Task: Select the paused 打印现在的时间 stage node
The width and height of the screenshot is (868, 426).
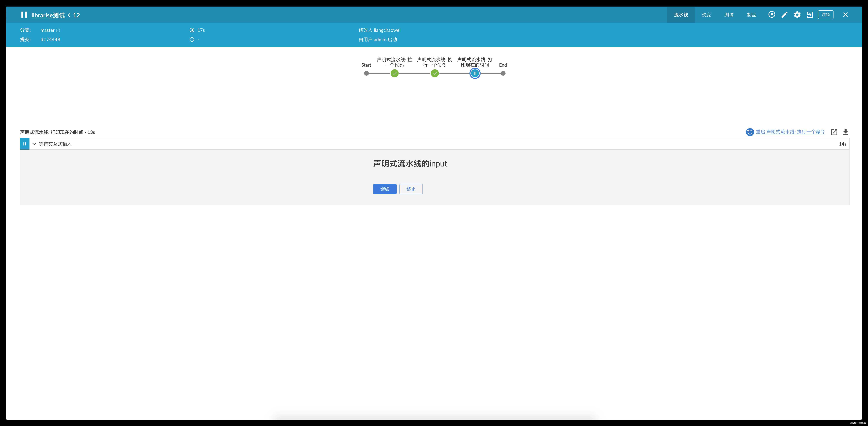Action: click(475, 73)
